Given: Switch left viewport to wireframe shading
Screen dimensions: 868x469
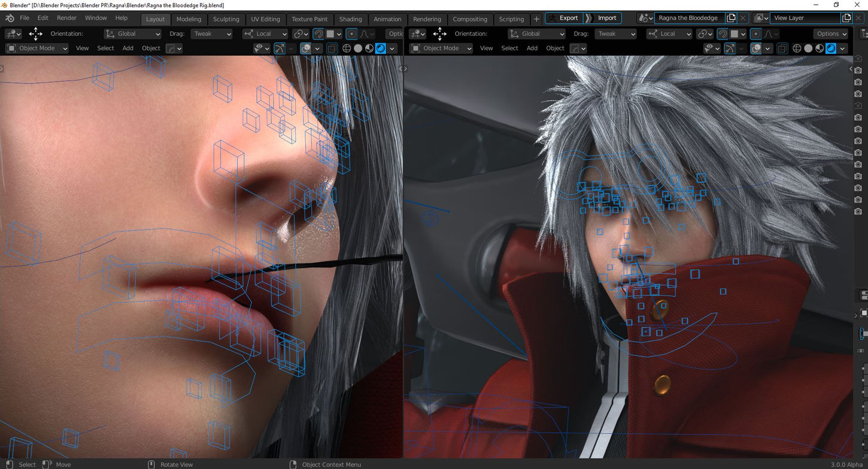Looking at the screenshot, I should point(347,48).
